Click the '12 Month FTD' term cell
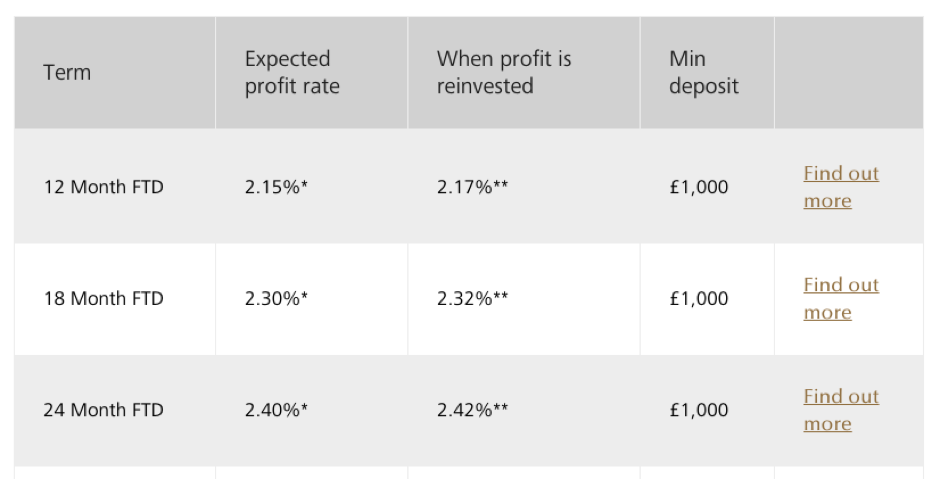 coord(103,187)
